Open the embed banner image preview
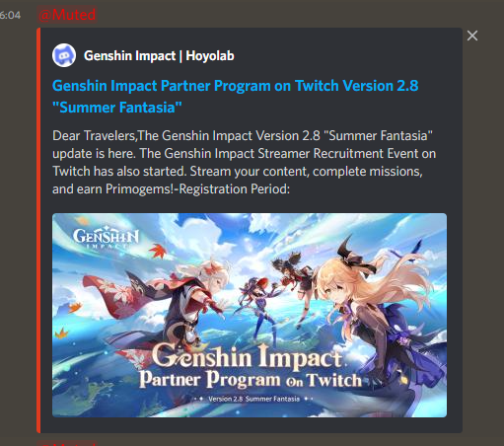The width and height of the screenshot is (504, 446). tap(250, 315)
